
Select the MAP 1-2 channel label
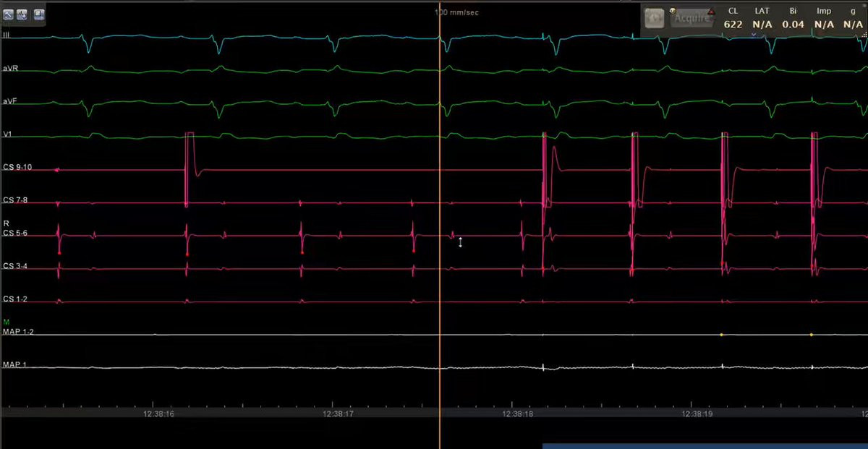click(x=18, y=331)
